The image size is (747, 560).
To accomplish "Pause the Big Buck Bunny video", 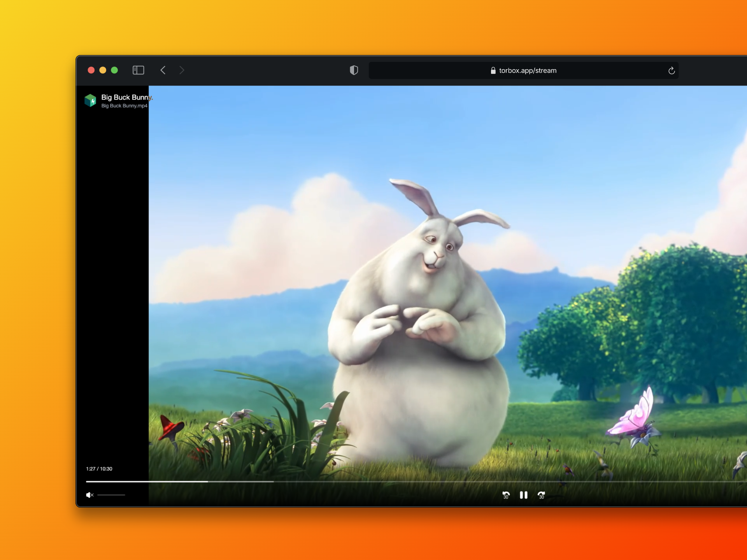I will tap(523, 495).
